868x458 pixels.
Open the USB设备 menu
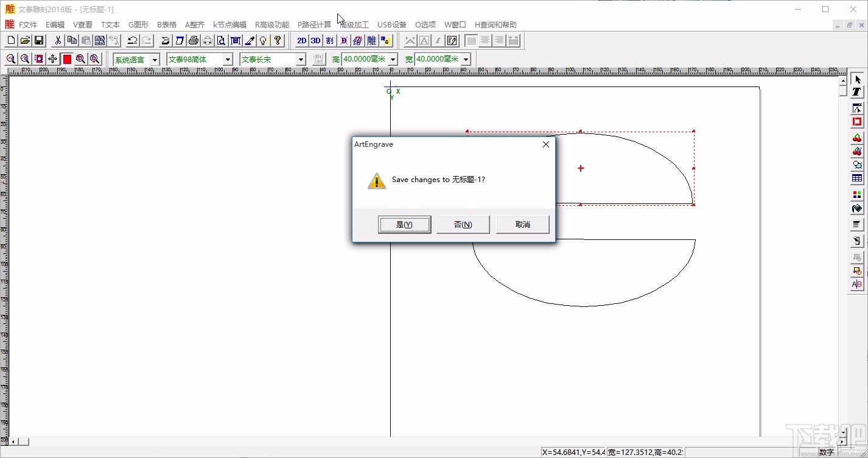click(x=392, y=25)
